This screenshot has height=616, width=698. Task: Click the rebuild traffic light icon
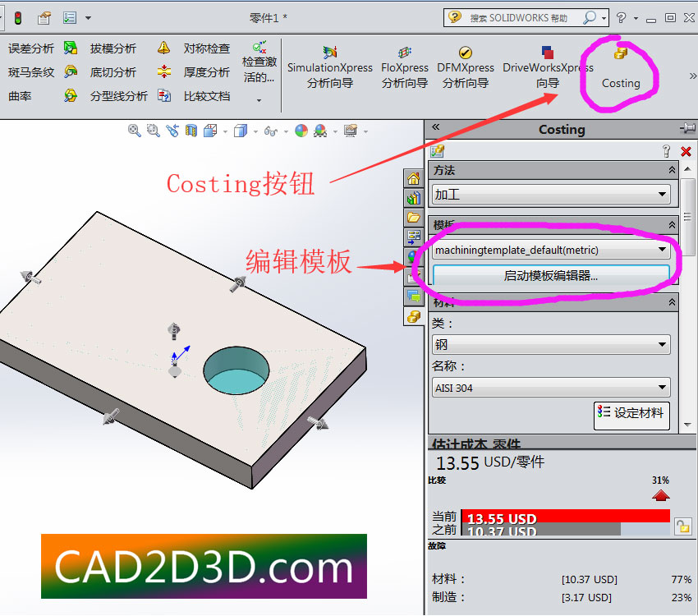[18, 18]
